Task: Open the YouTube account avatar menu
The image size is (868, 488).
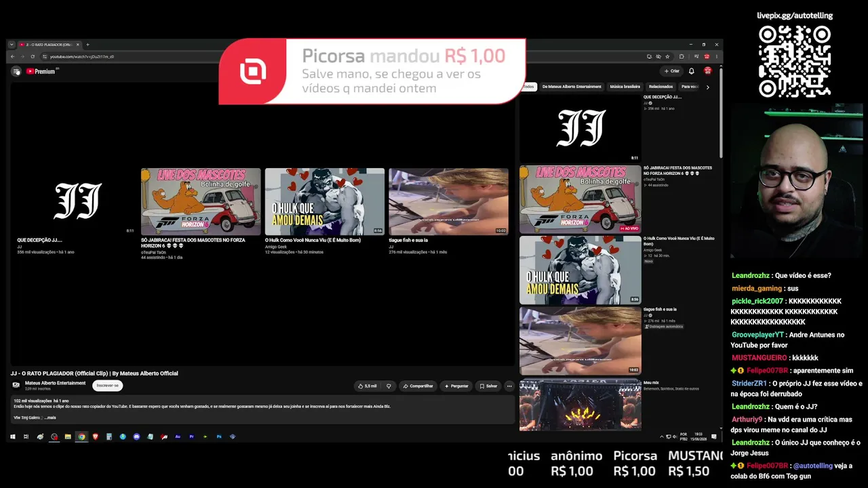Action: point(708,71)
